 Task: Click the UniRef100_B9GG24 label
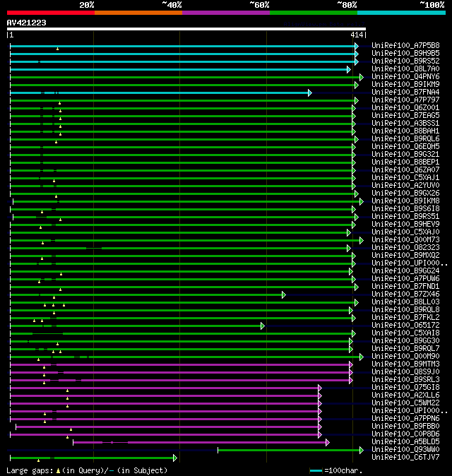[405, 270]
